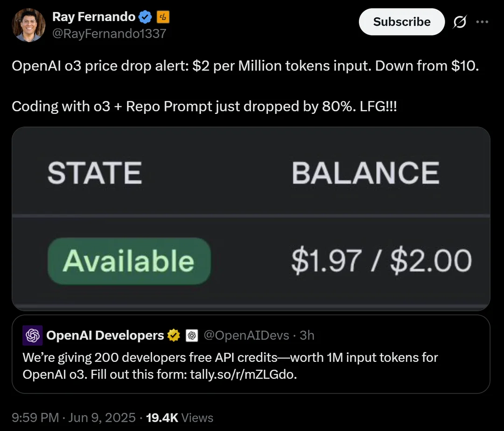
Task: Click the @RayFernando1337 handle
Action: pyautogui.click(x=109, y=34)
